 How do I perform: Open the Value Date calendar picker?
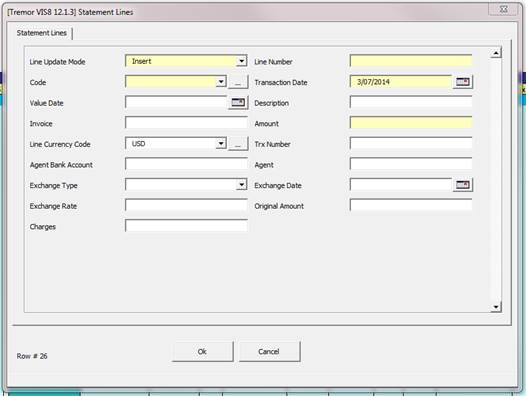tap(238, 102)
